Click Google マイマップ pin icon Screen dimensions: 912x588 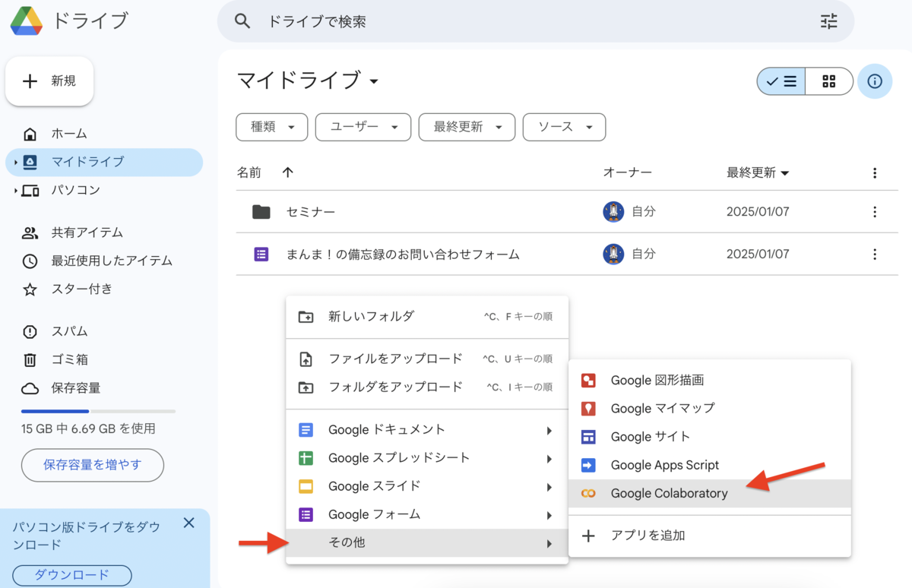pyautogui.click(x=588, y=409)
